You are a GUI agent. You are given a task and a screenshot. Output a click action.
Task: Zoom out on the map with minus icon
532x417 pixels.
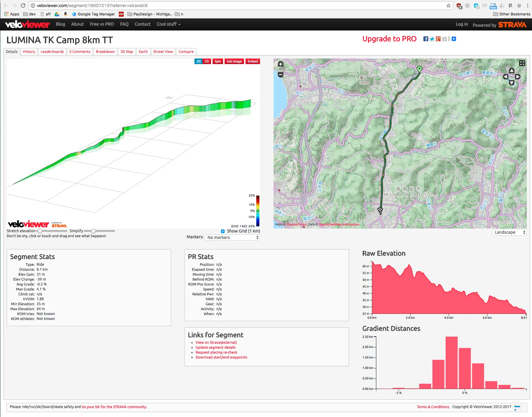(x=280, y=75)
